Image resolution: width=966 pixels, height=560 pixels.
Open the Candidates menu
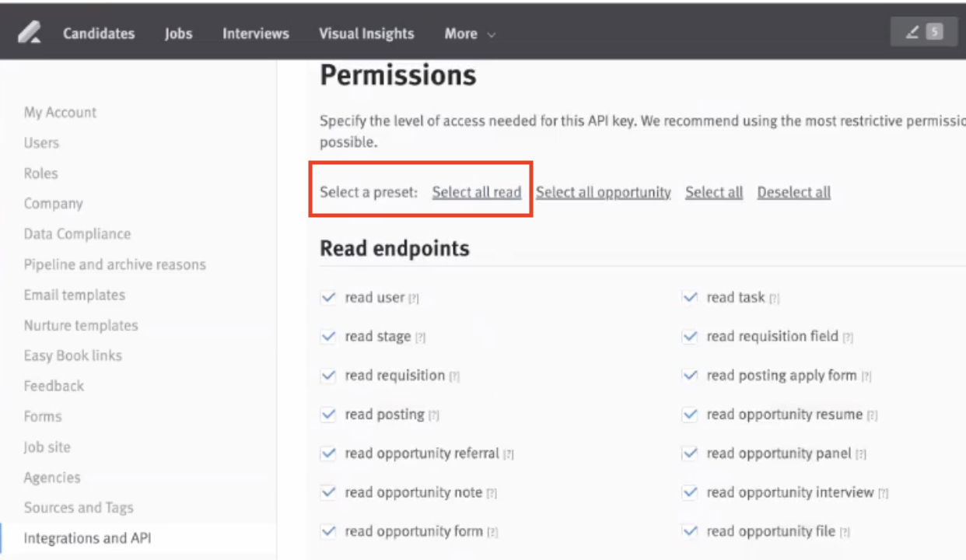pos(99,33)
